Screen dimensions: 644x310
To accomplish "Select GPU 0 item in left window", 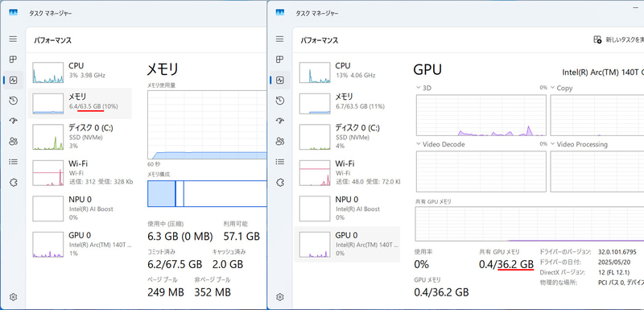I will pyautogui.click(x=80, y=244).
